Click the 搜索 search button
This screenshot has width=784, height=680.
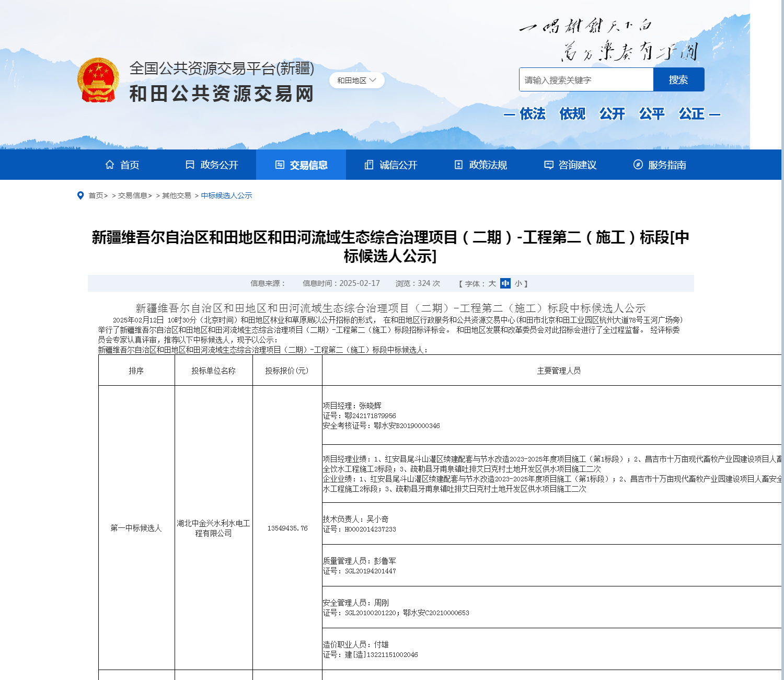tap(678, 79)
